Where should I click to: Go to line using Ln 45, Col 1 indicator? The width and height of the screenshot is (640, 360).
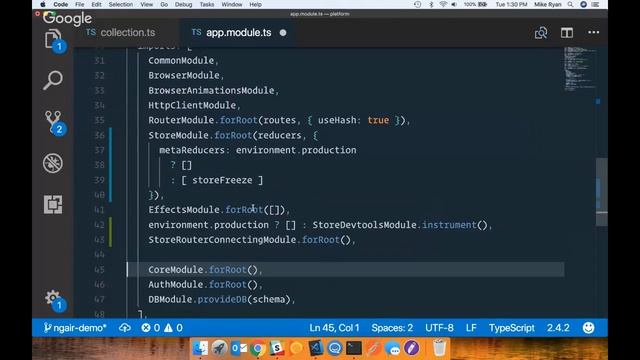[334, 328]
